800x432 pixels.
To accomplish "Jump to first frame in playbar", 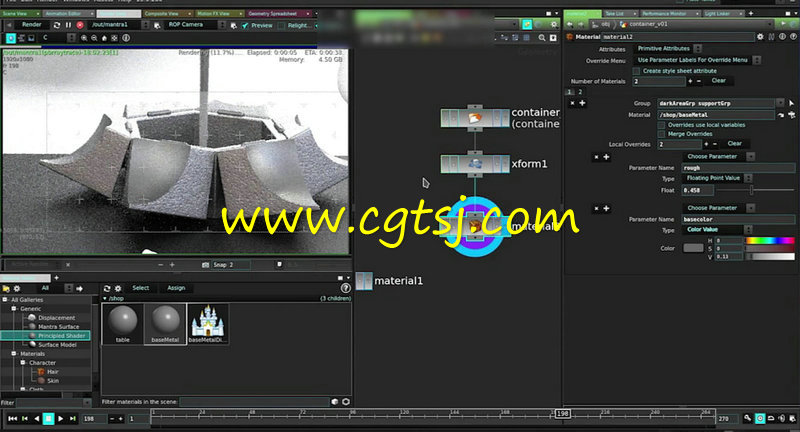I will 13,419.
